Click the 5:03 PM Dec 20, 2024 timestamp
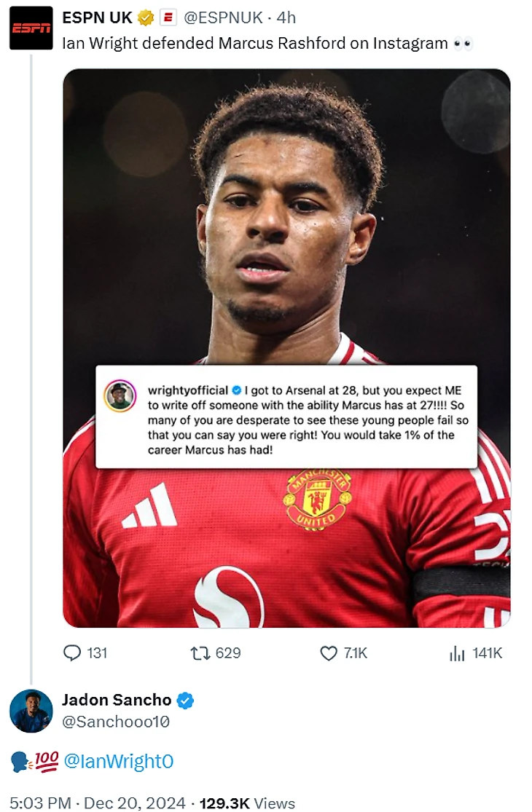 (x=98, y=803)
